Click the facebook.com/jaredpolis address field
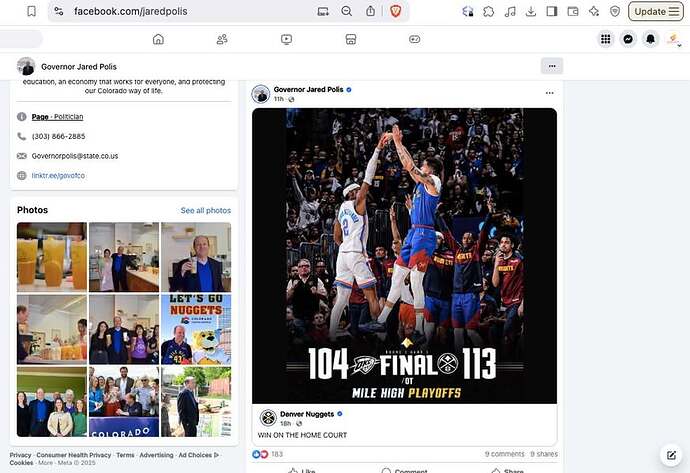Screen dimensions: 690x473 click(x=131, y=11)
